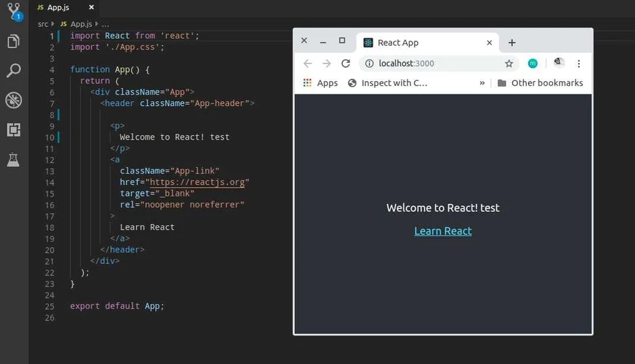635x364 pixels.
Task: Select the React App browser tab
Action: (426, 43)
